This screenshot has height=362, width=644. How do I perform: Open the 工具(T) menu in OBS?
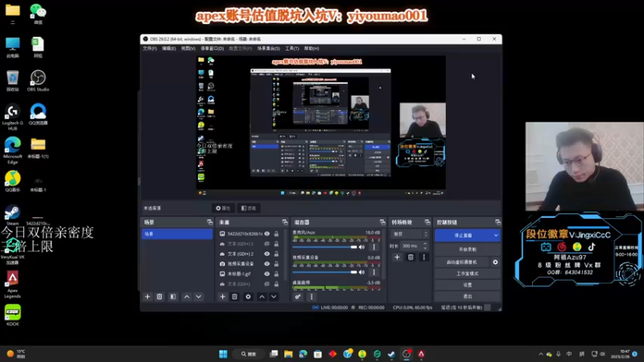[x=292, y=48]
